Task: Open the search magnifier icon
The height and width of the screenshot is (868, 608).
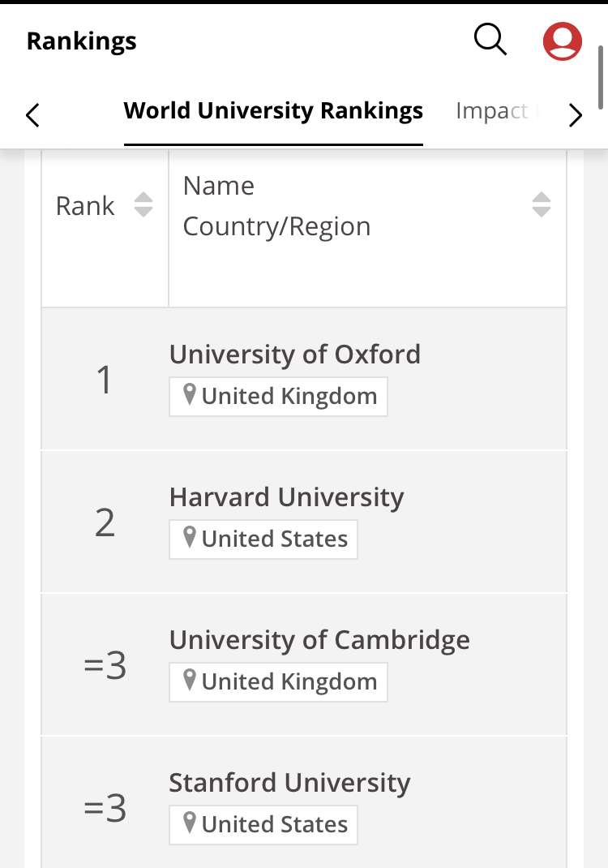Action: (490, 40)
